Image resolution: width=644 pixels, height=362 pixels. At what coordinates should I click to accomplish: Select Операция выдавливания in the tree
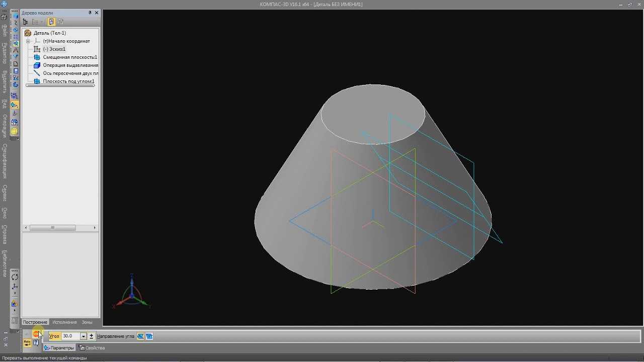(x=70, y=65)
